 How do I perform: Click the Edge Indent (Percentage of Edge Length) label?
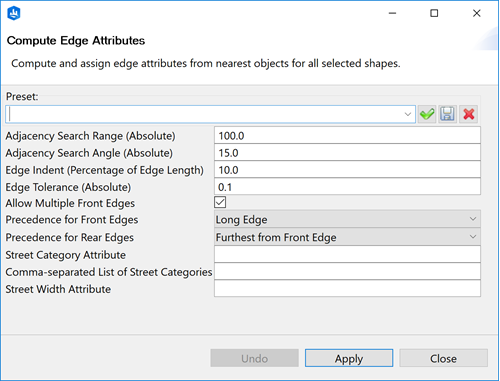coord(104,170)
